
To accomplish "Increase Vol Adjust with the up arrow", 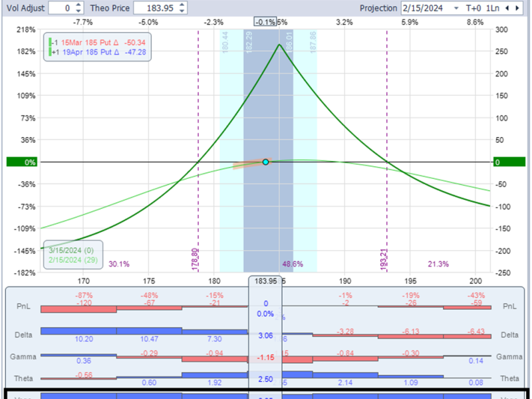I will click(x=79, y=5).
